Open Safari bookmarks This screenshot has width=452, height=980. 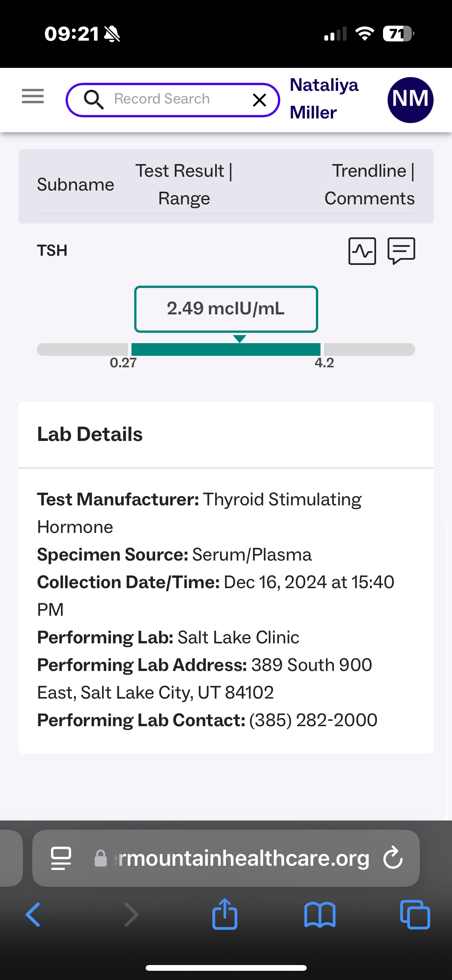click(320, 915)
